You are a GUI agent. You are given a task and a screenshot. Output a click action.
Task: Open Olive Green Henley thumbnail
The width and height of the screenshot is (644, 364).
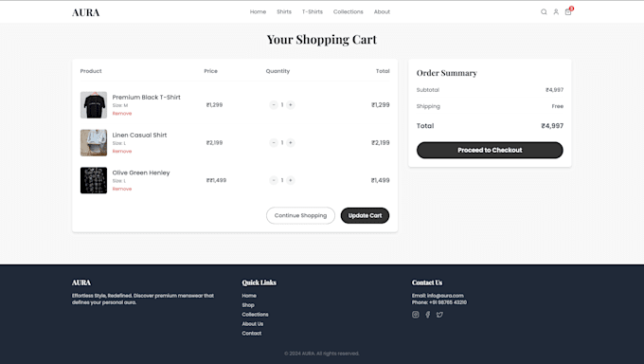pos(94,180)
